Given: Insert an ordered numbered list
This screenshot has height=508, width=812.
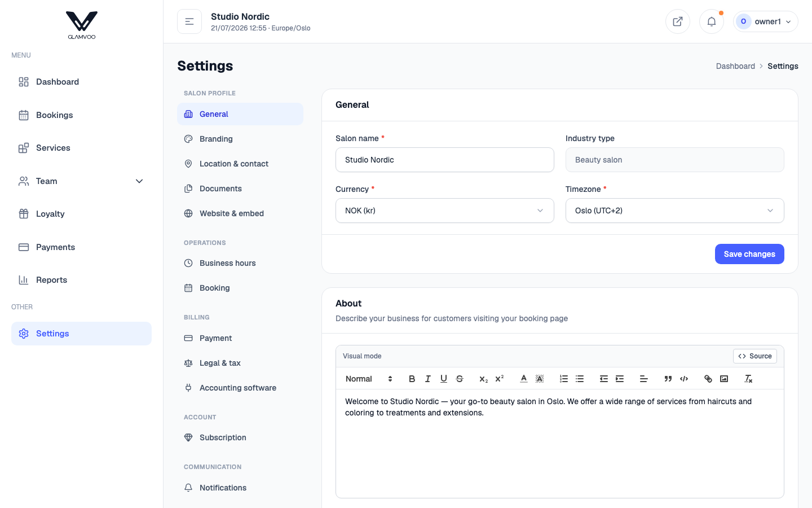Looking at the screenshot, I should tap(564, 379).
